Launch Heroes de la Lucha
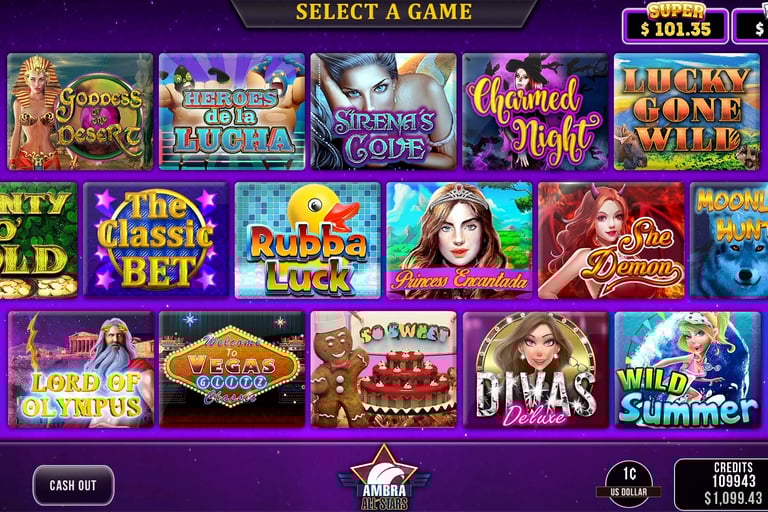Screen dimensions: 768x512 (x=232, y=112)
